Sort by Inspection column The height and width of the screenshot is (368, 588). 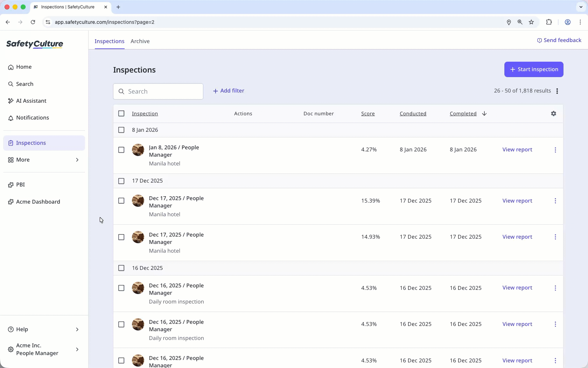click(145, 114)
